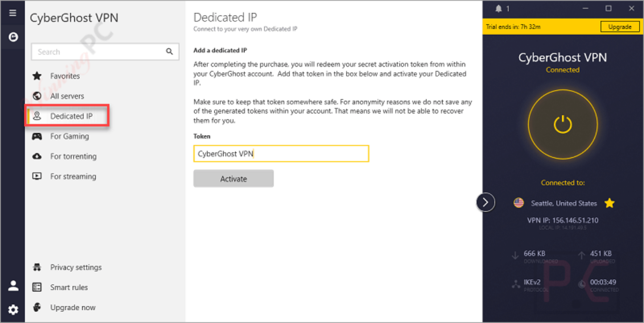Click the download arrow icon
This screenshot has width=644, height=323.
[515, 256]
